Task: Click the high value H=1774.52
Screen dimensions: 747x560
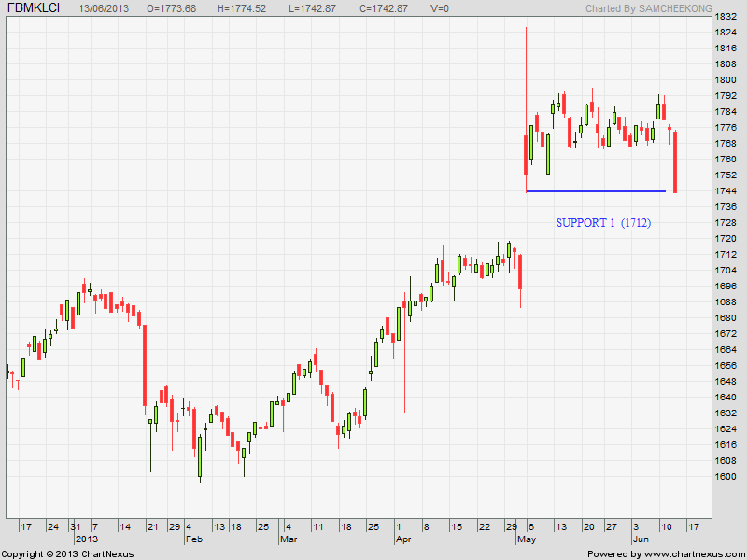Action: [x=242, y=8]
